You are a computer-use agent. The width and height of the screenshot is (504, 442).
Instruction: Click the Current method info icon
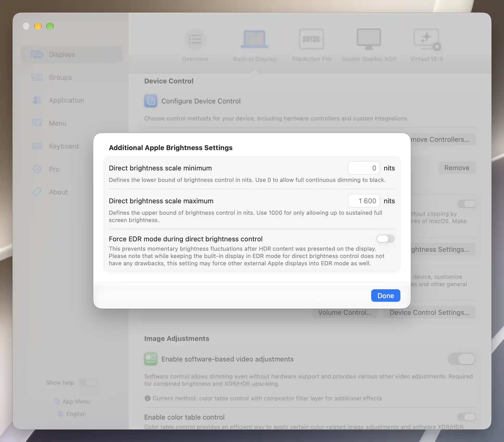click(148, 398)
